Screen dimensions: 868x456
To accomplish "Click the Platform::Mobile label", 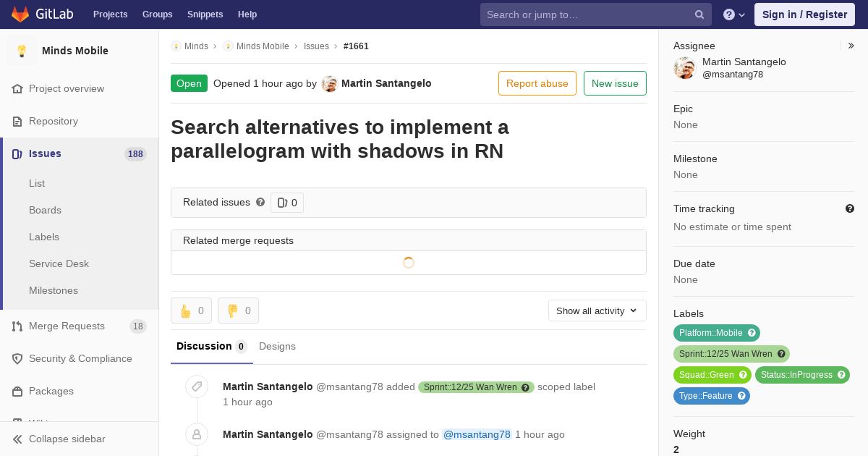I will [x=711, y=333].
